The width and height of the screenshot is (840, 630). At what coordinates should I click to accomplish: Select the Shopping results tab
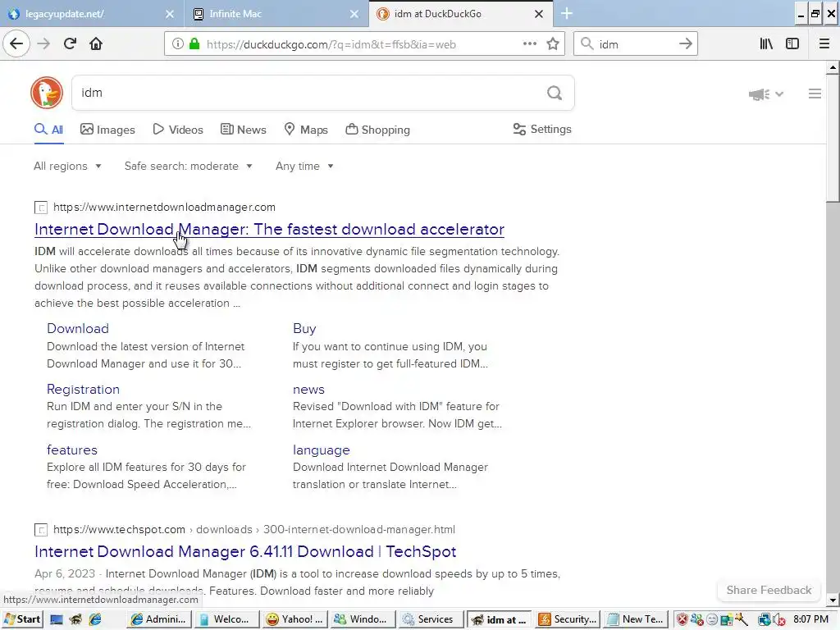[377, 130]
